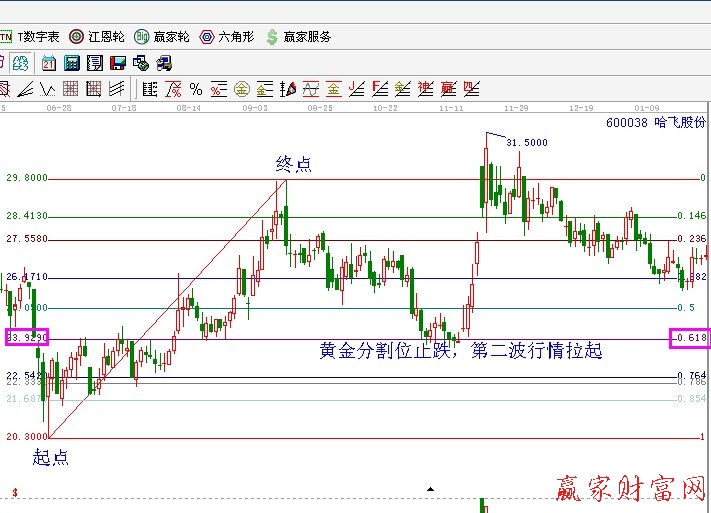Click the 终点 end point label
The height and width of the screenshot is (513, 711).
click(x=294, y=164)
